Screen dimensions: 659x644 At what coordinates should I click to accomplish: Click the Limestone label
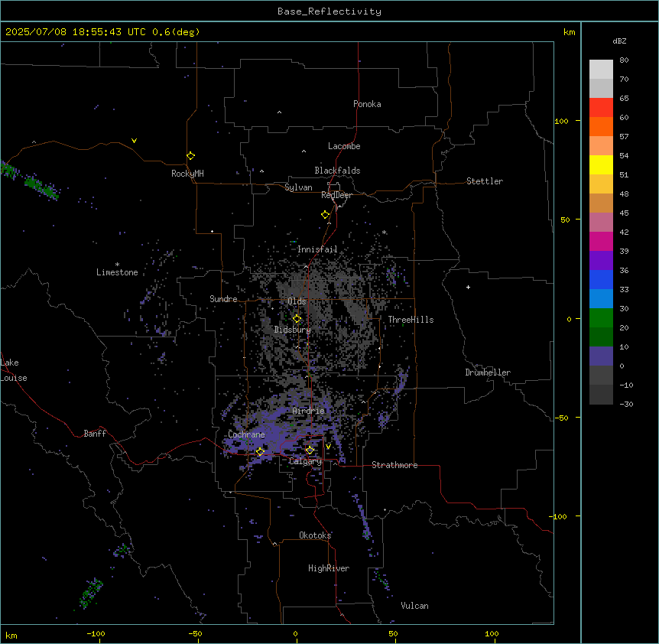point(117,272)
